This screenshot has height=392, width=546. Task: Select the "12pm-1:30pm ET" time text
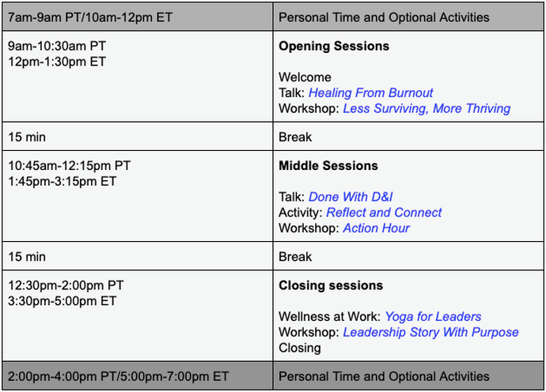(x=55, y=62)
